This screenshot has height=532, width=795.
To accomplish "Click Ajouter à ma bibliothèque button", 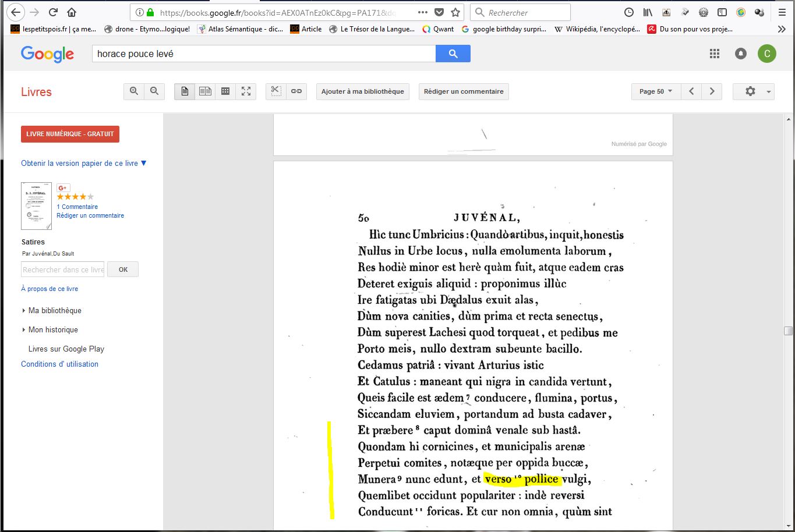I will 362,91.
